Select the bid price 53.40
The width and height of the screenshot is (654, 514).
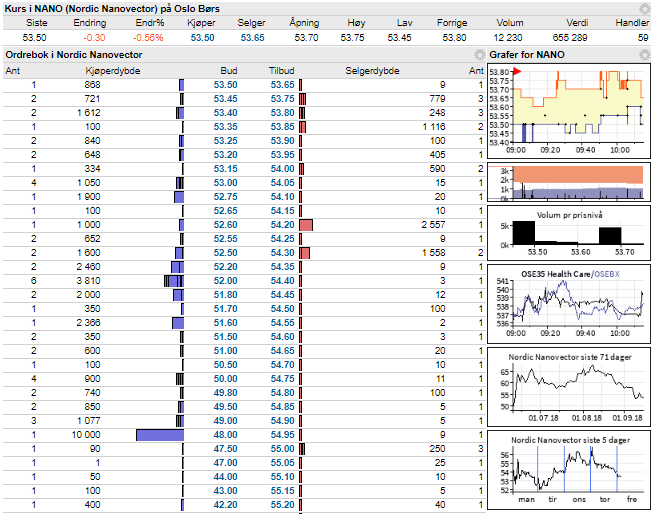(x=225, y=113)
